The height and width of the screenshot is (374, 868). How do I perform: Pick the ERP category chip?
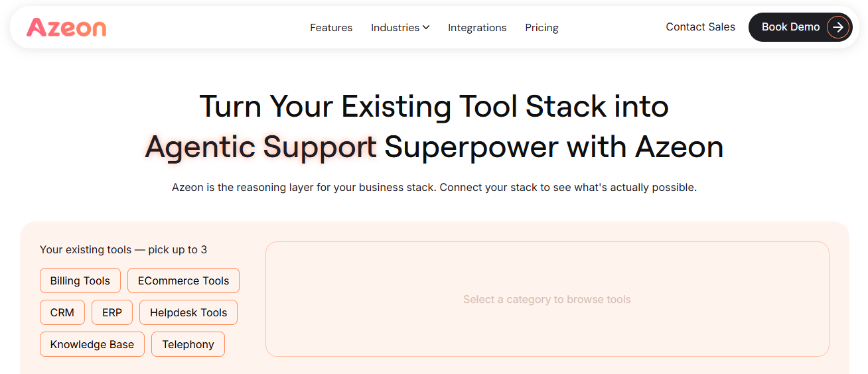point(112,312)
